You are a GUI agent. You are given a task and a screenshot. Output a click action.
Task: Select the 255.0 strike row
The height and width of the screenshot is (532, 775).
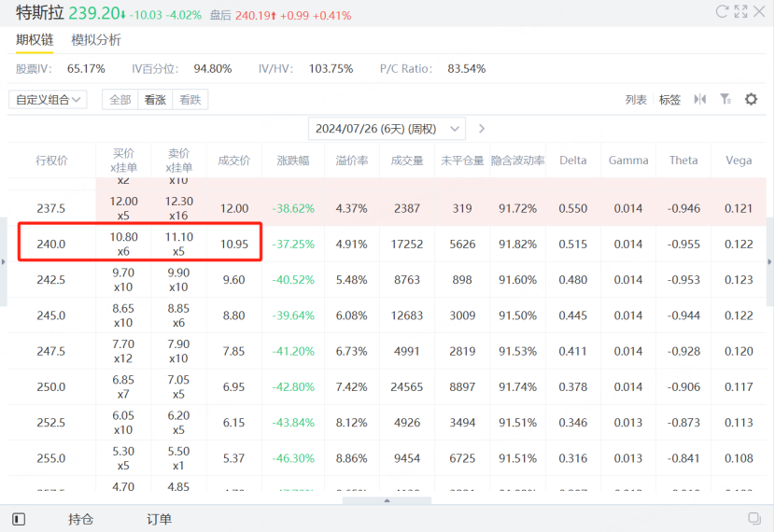pos(387,458)
